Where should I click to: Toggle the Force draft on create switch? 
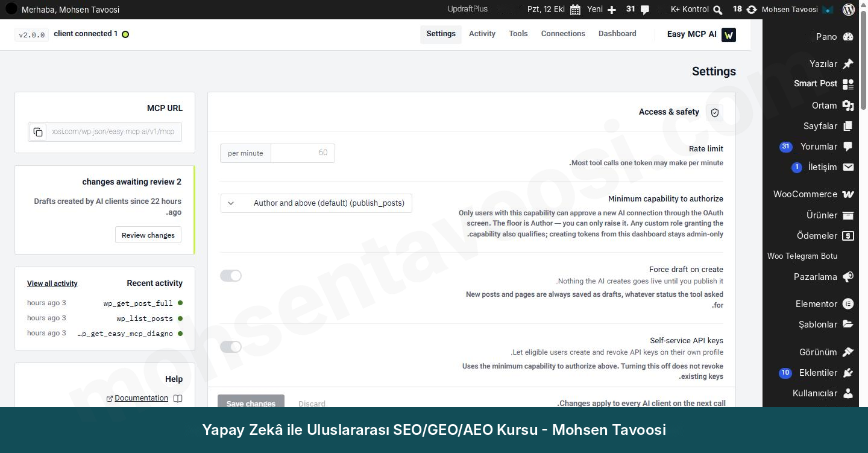coord(231,276)
